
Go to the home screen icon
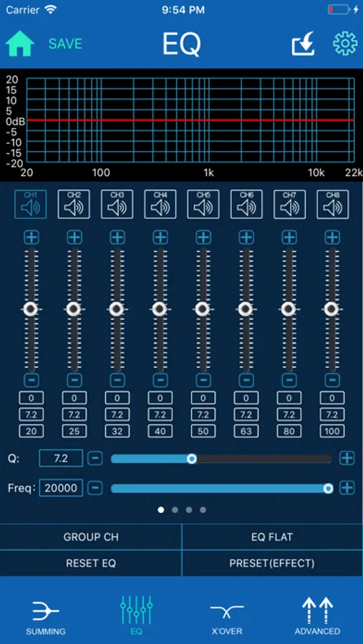coord(20,44)
